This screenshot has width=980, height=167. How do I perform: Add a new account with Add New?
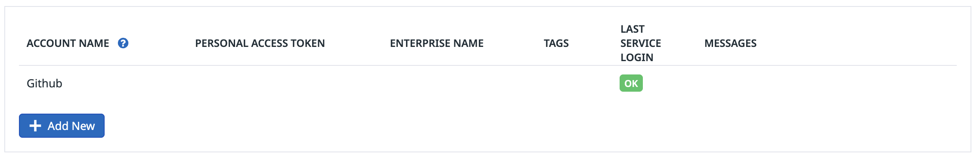click(x=62, y=126)
